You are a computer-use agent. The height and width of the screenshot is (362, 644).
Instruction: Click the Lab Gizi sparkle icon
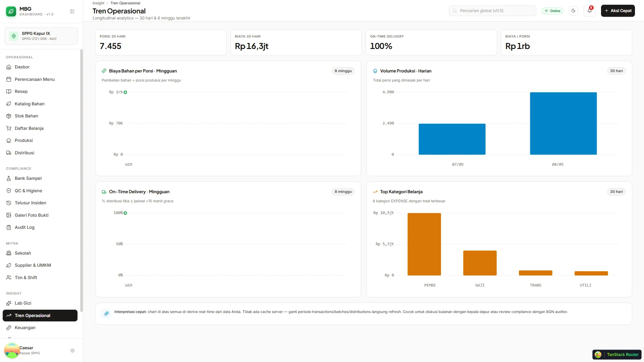tap(9, 303)
